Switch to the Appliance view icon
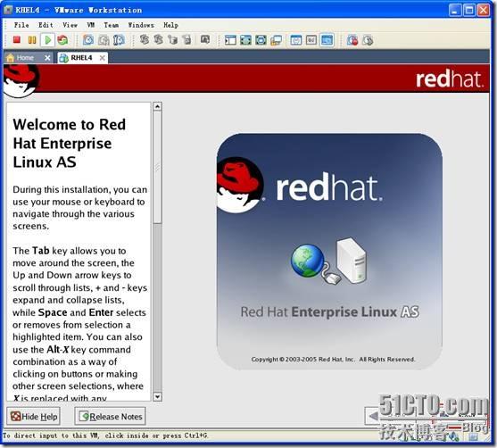Viewport: 497px width, 448px height. click(x=311, y=40)
